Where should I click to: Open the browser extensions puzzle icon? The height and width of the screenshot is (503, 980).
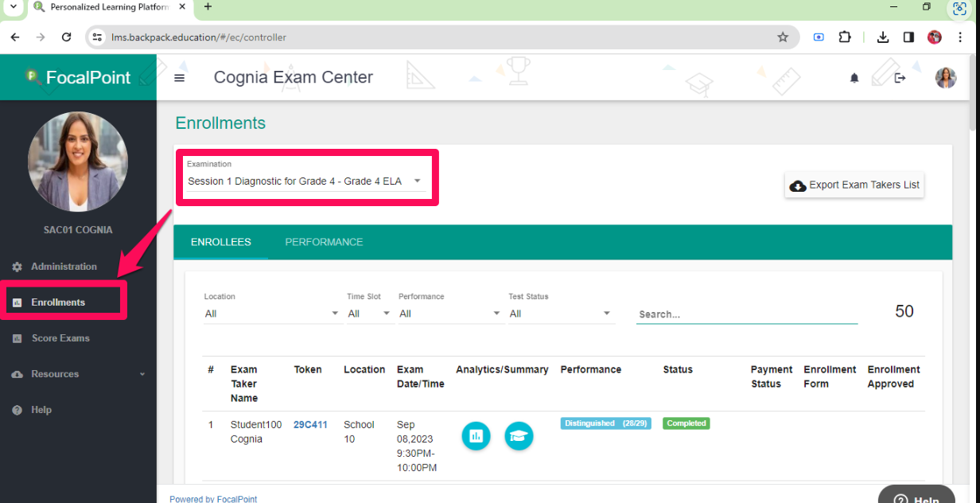pyautogui.click(x=845, y=37)
